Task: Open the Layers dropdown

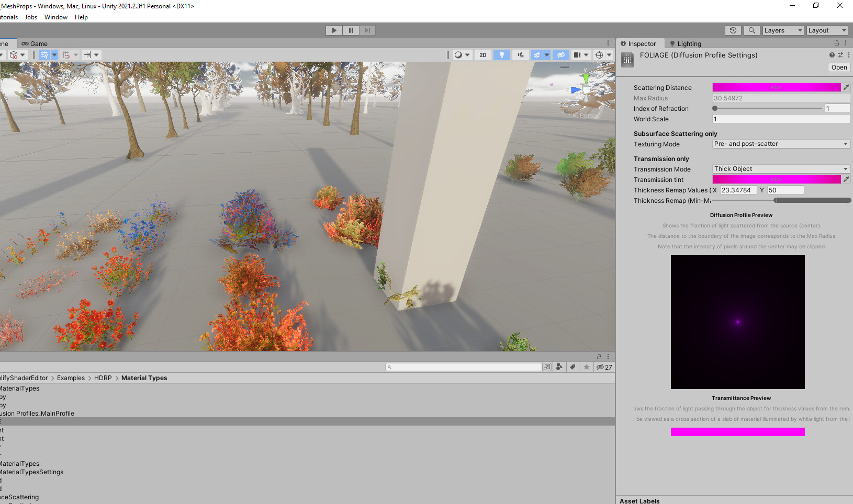Action: [782, 30]
